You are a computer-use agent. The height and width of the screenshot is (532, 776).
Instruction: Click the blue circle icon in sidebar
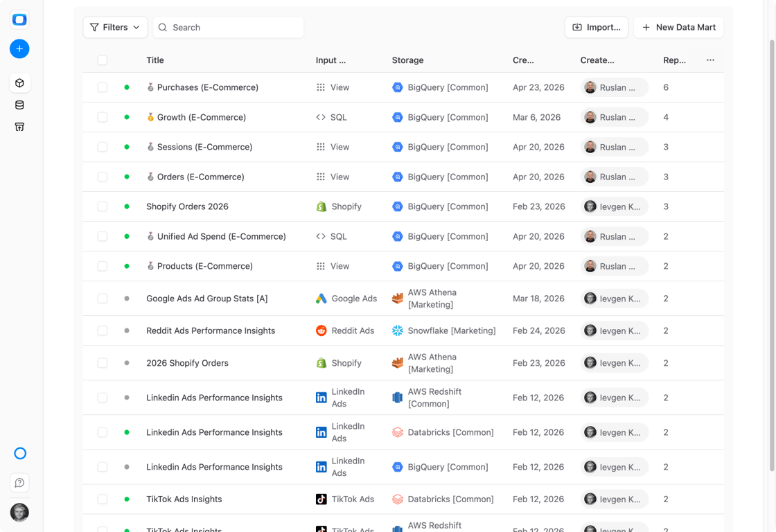(20, 453)
